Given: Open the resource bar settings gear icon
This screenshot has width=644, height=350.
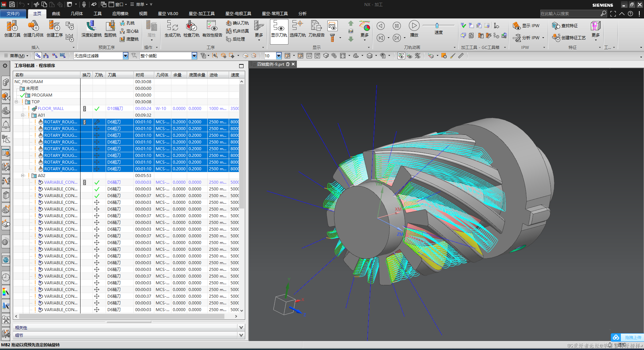Looking at the screenshot, I should tap(5, 66).
